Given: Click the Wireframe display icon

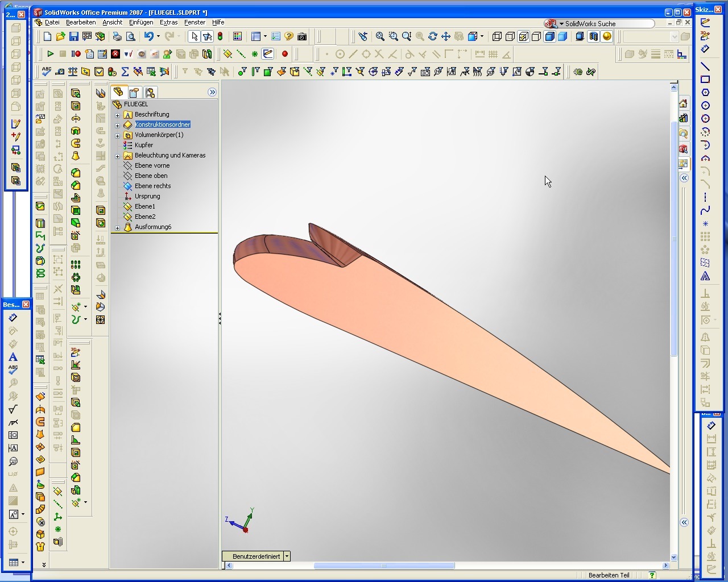Looking at the screenshot, I should click(x=497, y=36).
